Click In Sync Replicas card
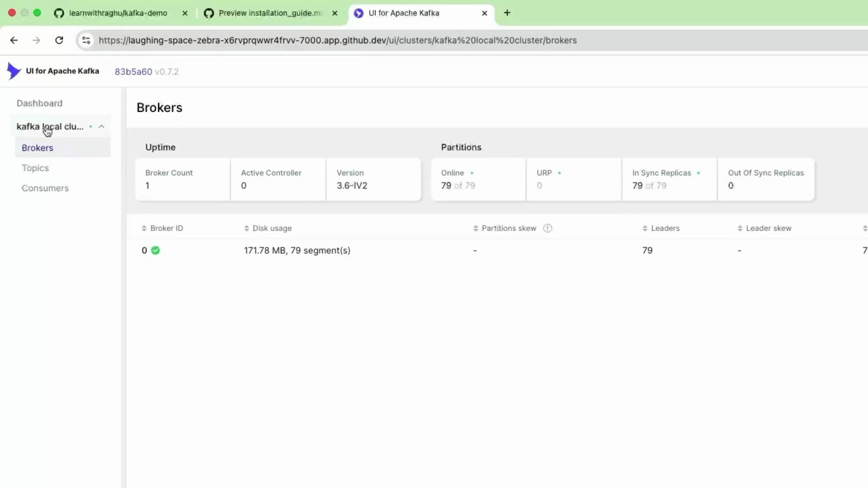 point(670,179)
